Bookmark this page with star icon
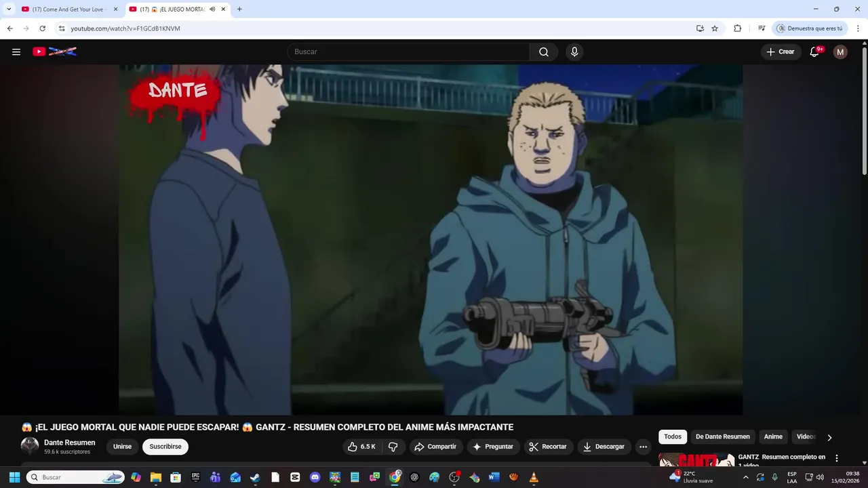868x488 pixels. pos(715,28)
